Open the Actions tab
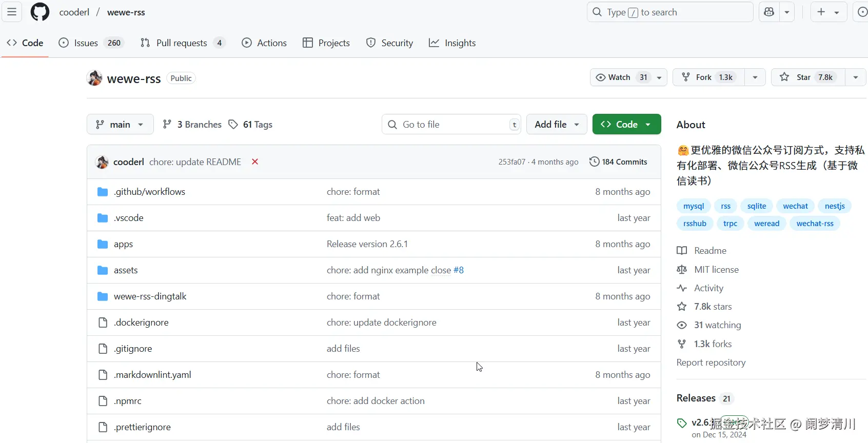Screen dimensions: 868x443 pos(264,43)
